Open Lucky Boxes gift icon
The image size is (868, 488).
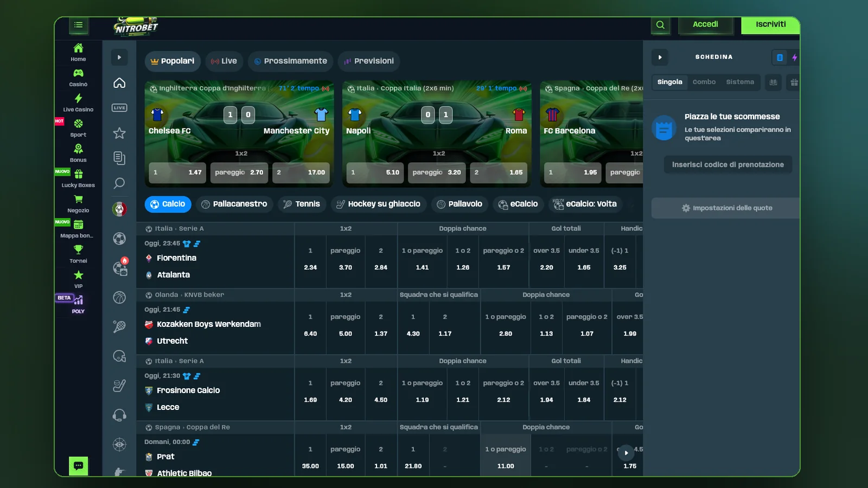coord(78,178)
